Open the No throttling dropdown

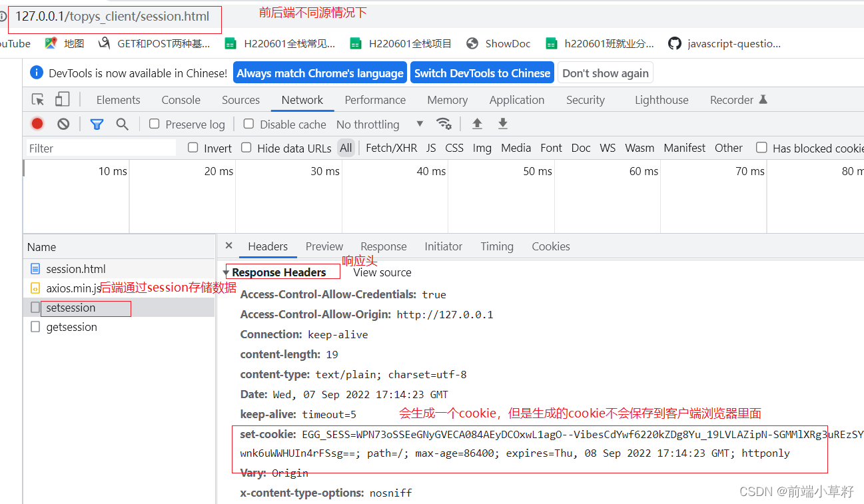tap(380, 124)
